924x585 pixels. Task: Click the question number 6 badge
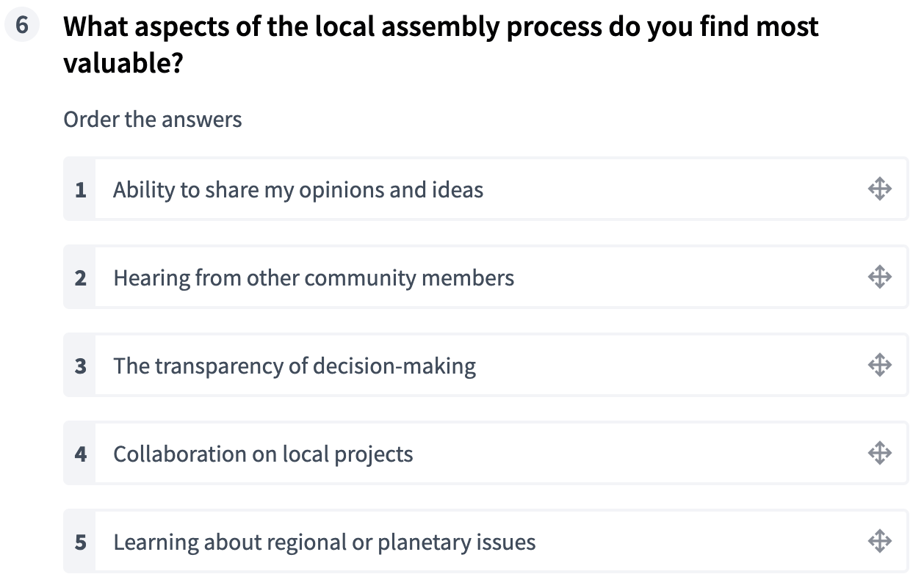tap(22, 26)
